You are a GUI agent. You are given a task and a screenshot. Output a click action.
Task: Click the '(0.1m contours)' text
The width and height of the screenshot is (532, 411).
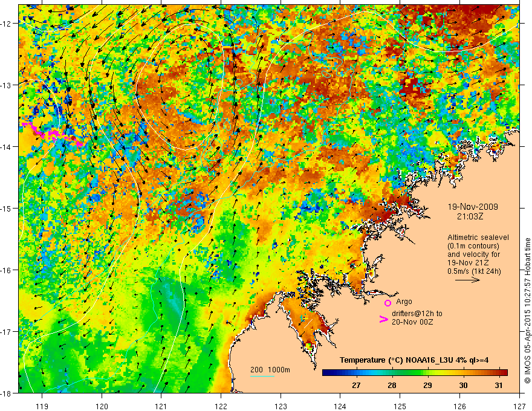click(473, 246)
